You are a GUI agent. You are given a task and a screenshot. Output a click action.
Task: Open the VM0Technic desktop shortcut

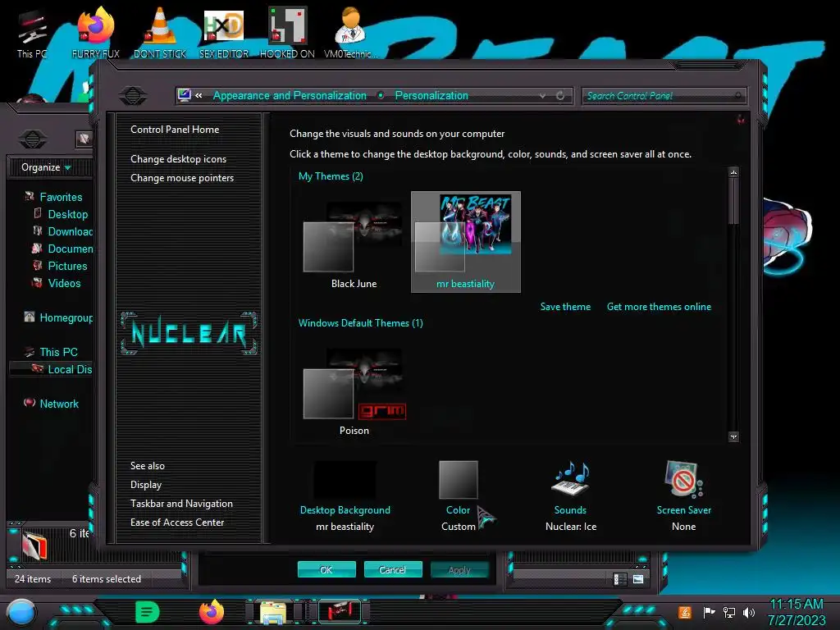350,33
